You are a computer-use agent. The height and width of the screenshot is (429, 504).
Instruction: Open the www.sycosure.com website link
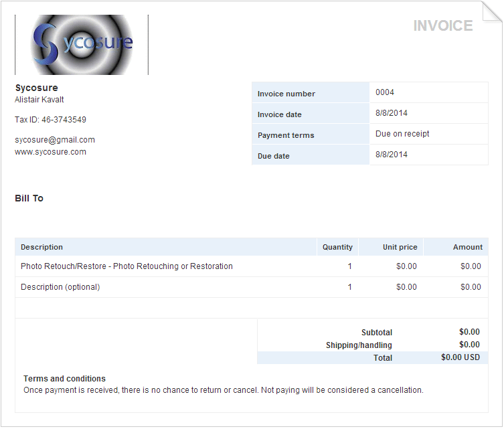50,152
